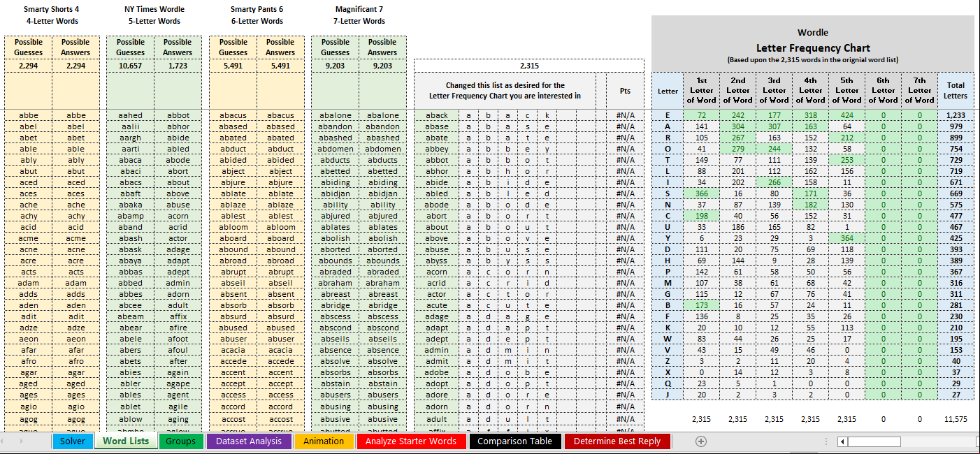Image resolution: width=980 pixels, height=454 pixels.
Task: Click cell 279 in letter O row
Action: tap(737, 149)
